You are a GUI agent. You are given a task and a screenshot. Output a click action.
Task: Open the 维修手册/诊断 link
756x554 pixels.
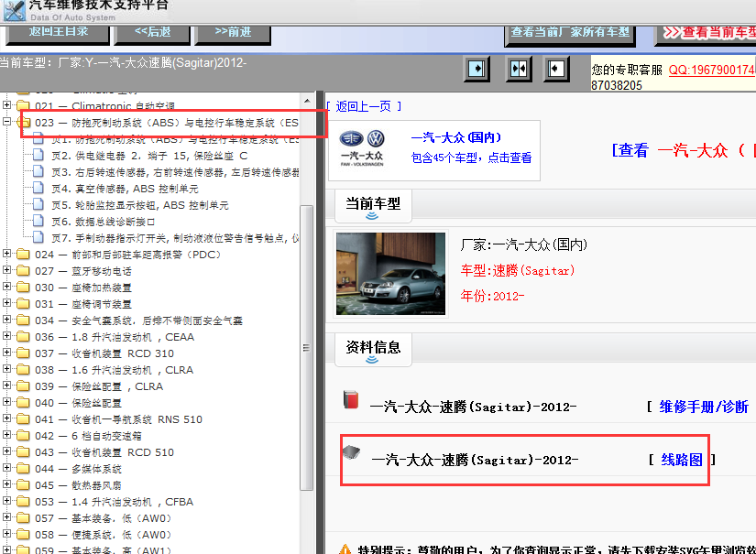704,407
